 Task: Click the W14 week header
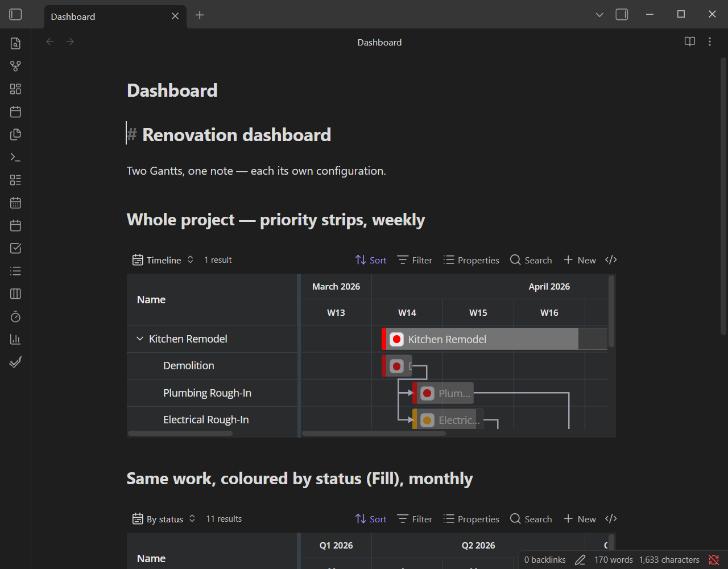[x=407, y=312]
